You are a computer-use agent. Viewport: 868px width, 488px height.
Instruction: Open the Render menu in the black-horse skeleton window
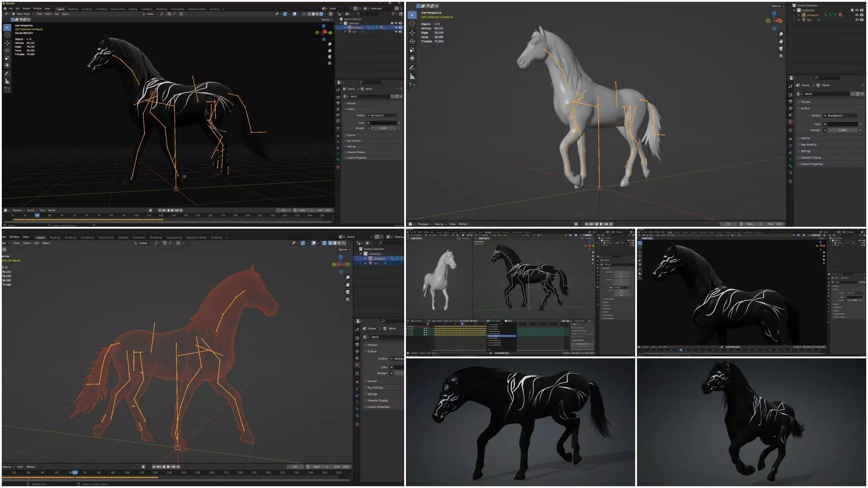point(27,9)
